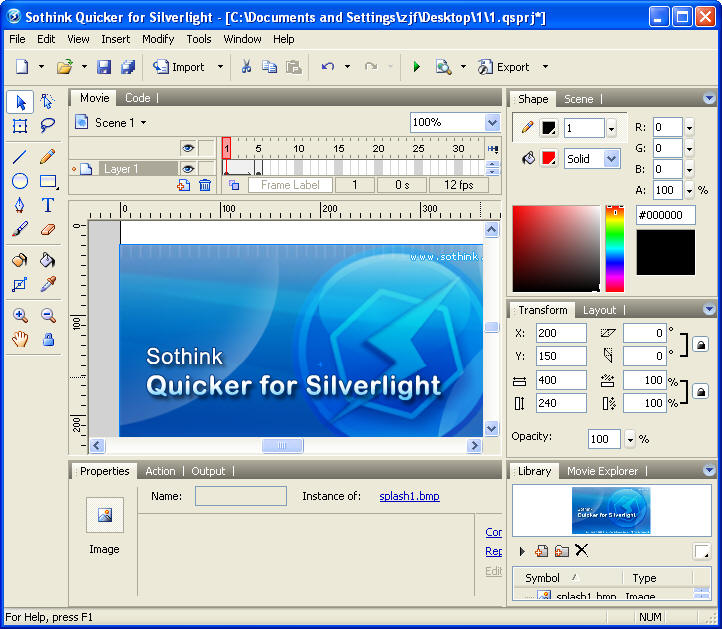Toggle the all-layers eye icon in header
The width and height of the screenshot is (722, 629).
coord(188,148)
